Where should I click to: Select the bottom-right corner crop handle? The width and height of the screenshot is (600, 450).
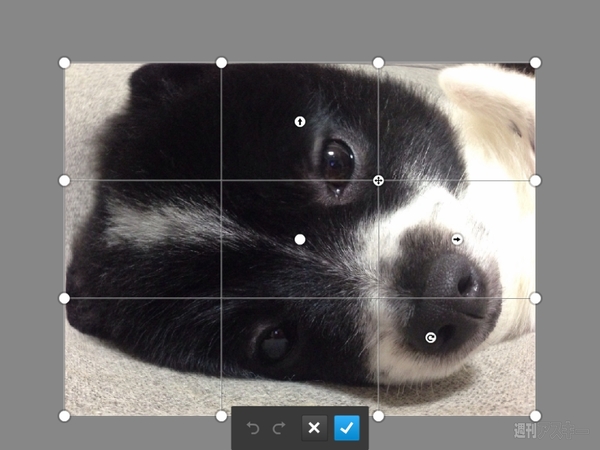(535, 416)
